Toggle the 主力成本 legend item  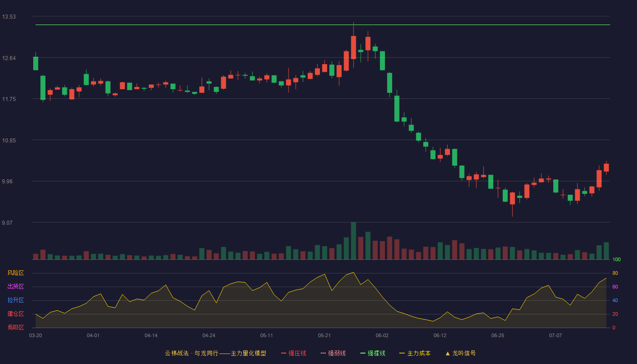(415, 353)
